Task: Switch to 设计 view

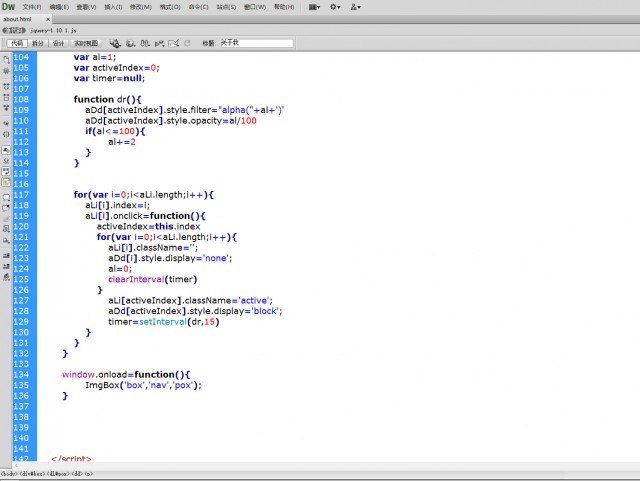Action: pyautogui.click(x=59, y=43)
